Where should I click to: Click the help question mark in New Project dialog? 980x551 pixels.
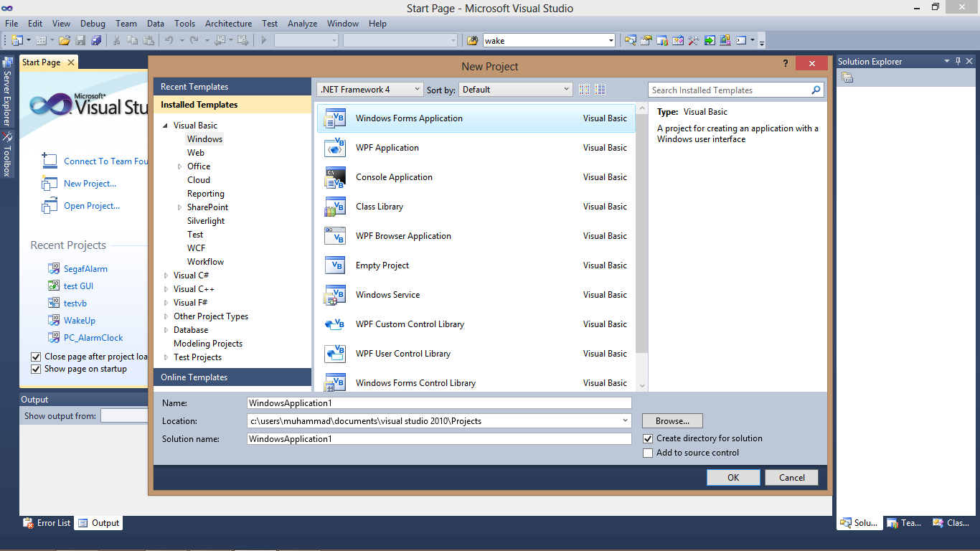(x=785, y=64)
